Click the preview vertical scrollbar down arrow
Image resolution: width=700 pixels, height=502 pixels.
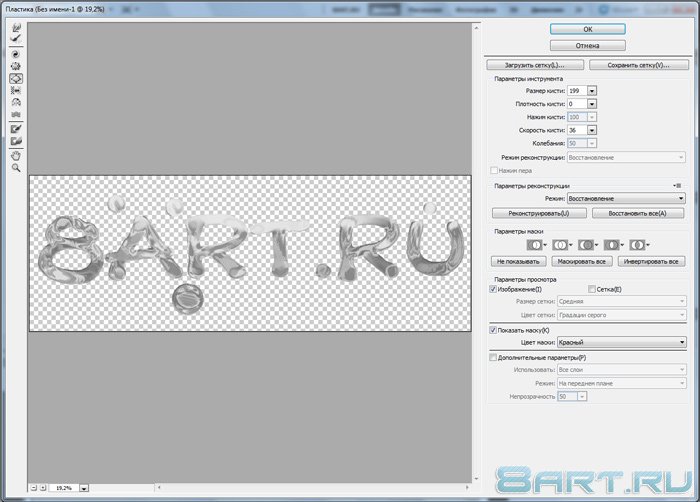click(x=476, y=478)
